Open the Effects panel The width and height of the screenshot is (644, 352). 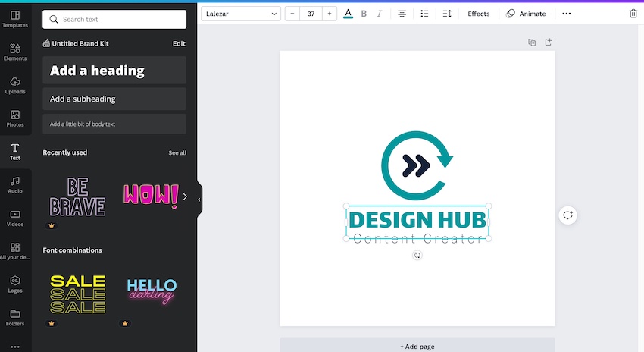click(x=479, y=14)
